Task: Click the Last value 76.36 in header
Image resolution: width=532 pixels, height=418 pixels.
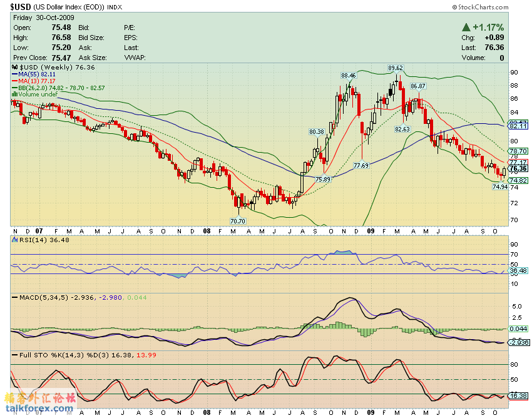Action: [494, 48]
